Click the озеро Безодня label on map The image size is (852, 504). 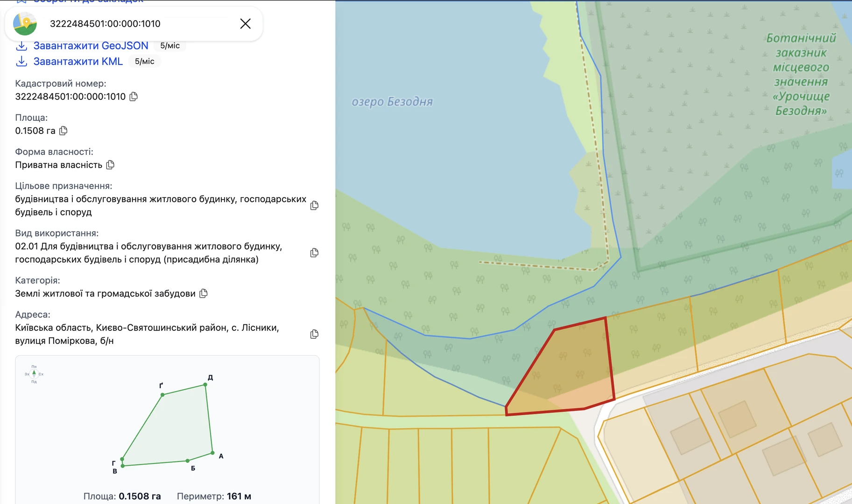tap(392, 102)
